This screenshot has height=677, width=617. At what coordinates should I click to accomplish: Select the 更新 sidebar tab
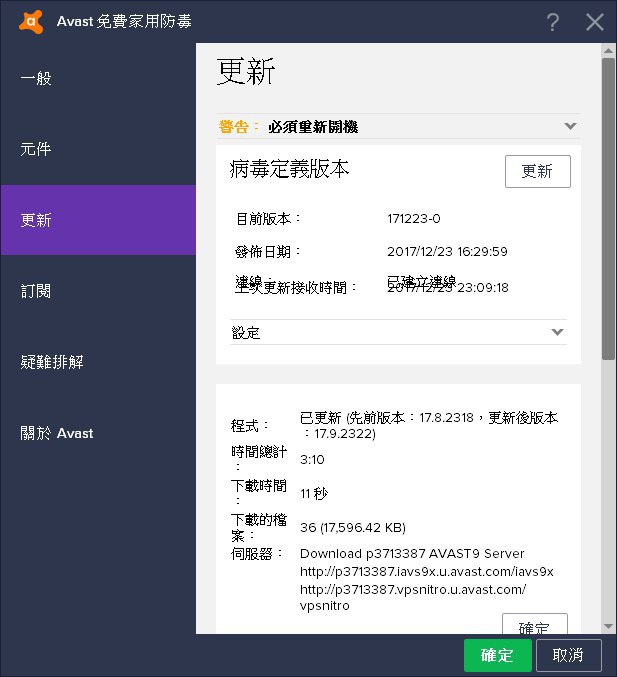(x=36, y=220)
